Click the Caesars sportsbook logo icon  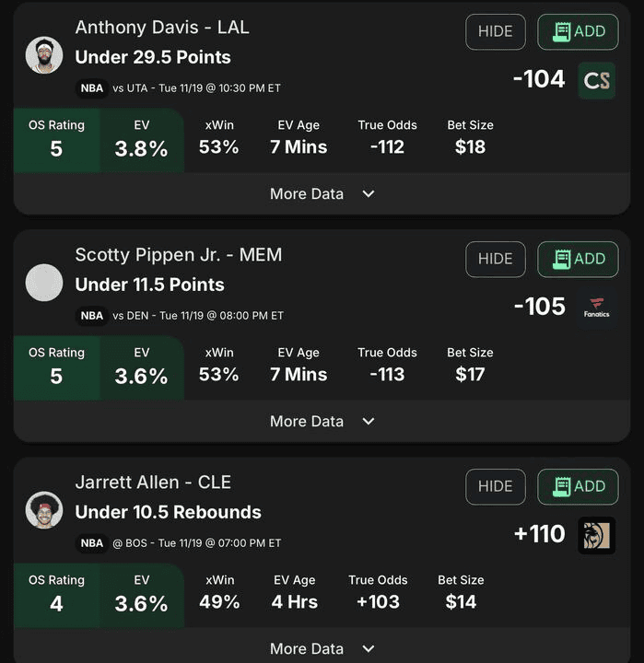596,81
